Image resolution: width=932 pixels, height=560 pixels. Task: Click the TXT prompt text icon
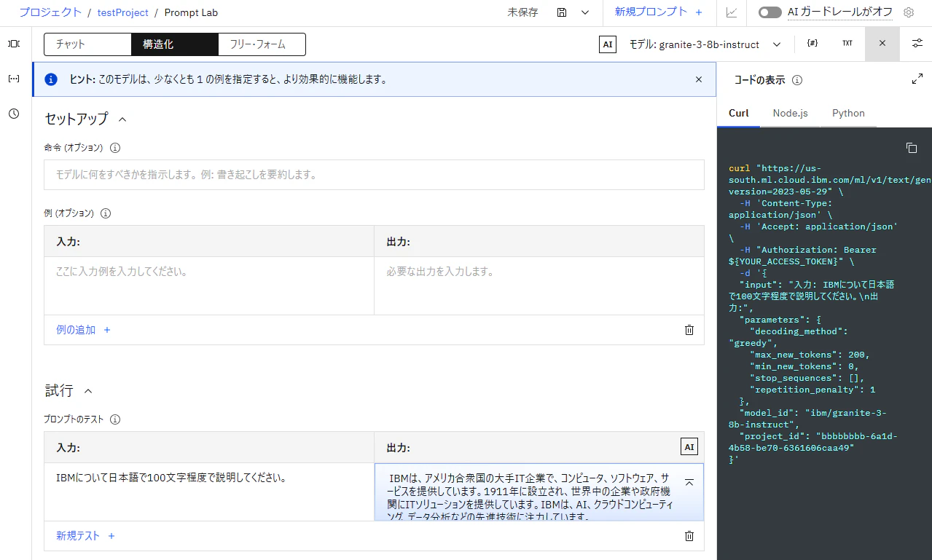[847, 44]
